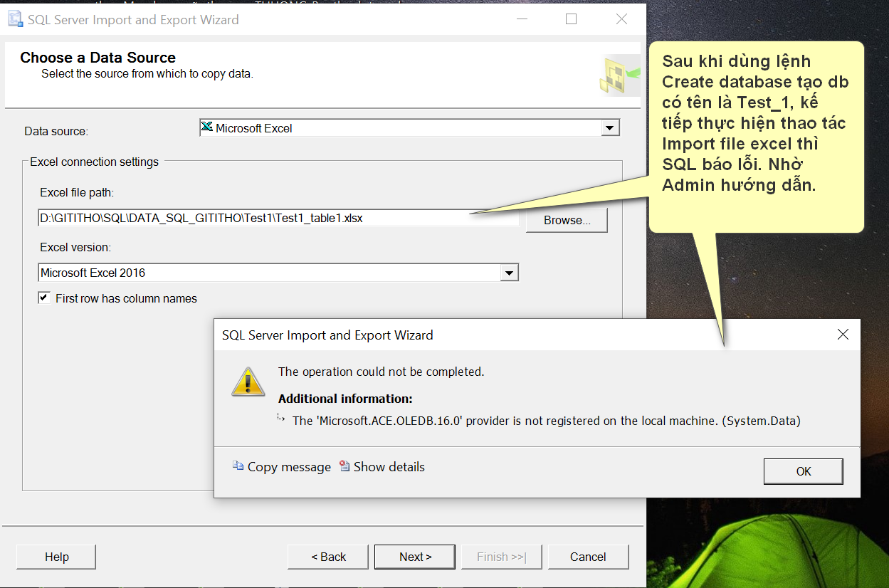The height and width of the screenshot is (588, 889).
Task: Click the wizard app icon in the title bar
Action: (x=14, y=19)
